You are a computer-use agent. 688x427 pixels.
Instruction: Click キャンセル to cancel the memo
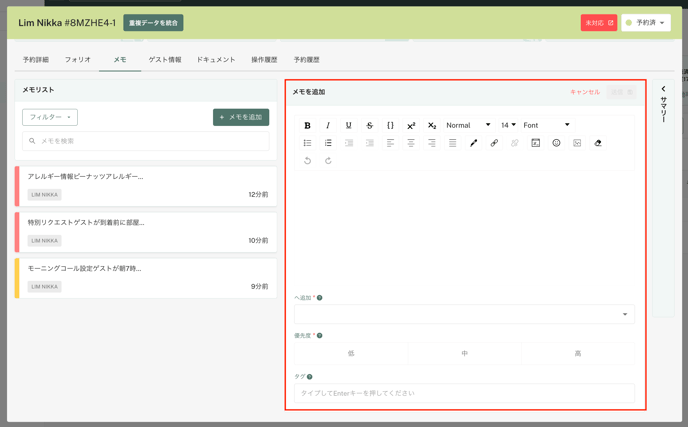click(585, 92)
